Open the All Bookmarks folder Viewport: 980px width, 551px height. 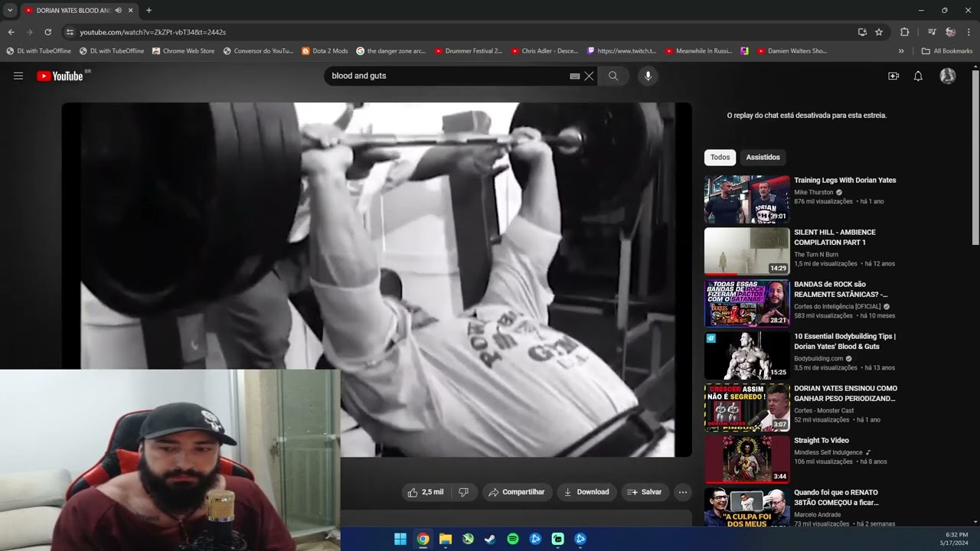[947, 51]
